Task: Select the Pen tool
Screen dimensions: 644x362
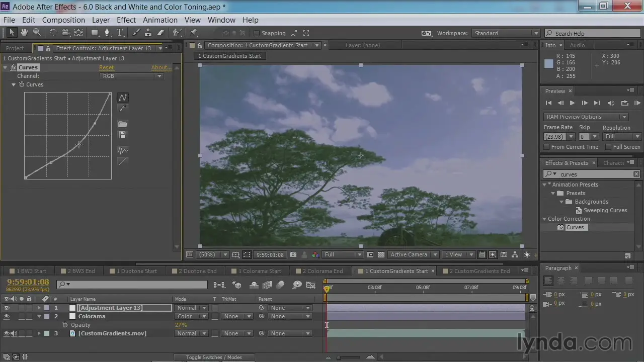Action: coord(107,33)
